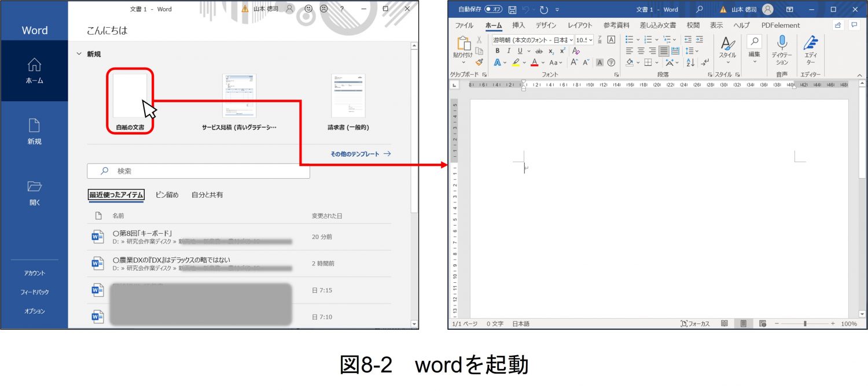
Task: Center-align the paragraph
Action: coord(641,51)
